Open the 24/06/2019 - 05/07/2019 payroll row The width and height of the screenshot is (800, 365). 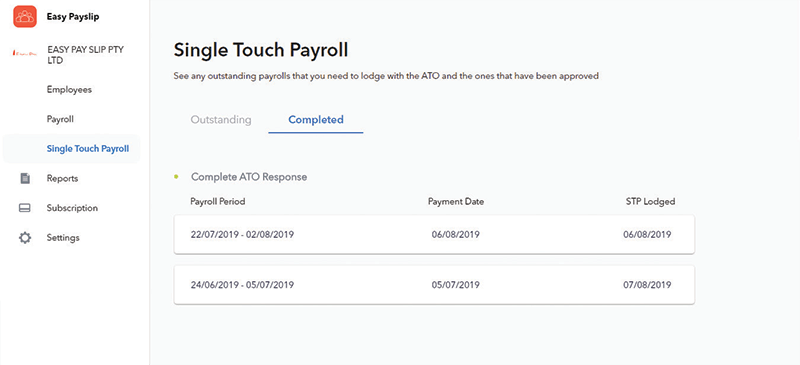click(434, 284)
